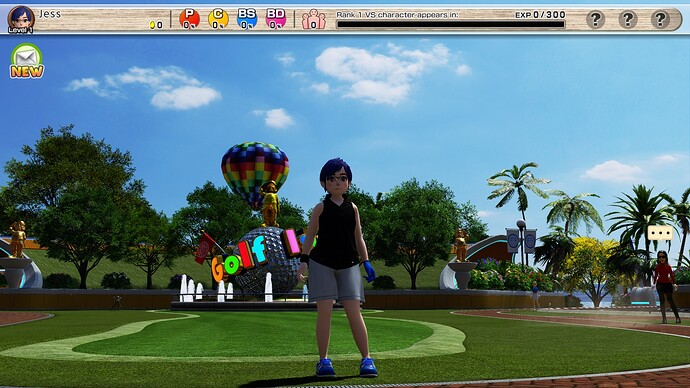Click the first locked question mark icon

(595, 19)
